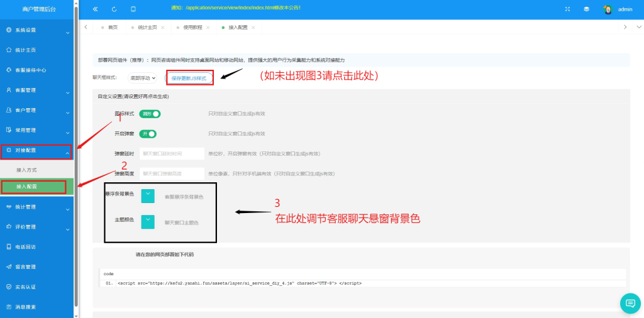Open the 主题颜色 color picker
The width and height of the screenshot is (644, 318).
pos(147,222)
